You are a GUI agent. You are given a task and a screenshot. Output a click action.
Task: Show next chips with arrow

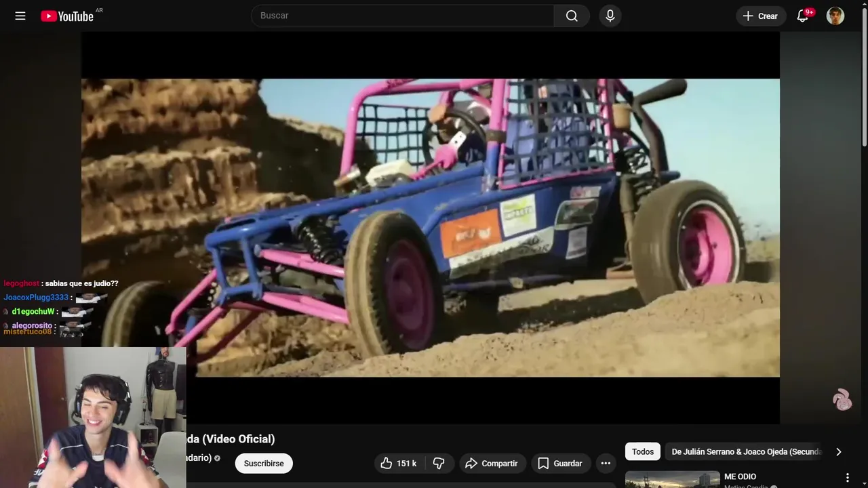(x=838, y=451)
